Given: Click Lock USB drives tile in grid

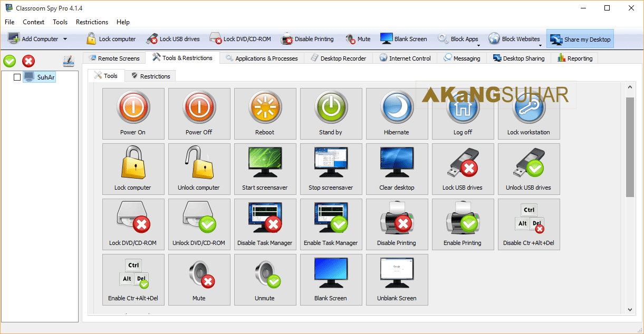Looking at the screenshot, I should coord(463,169).
